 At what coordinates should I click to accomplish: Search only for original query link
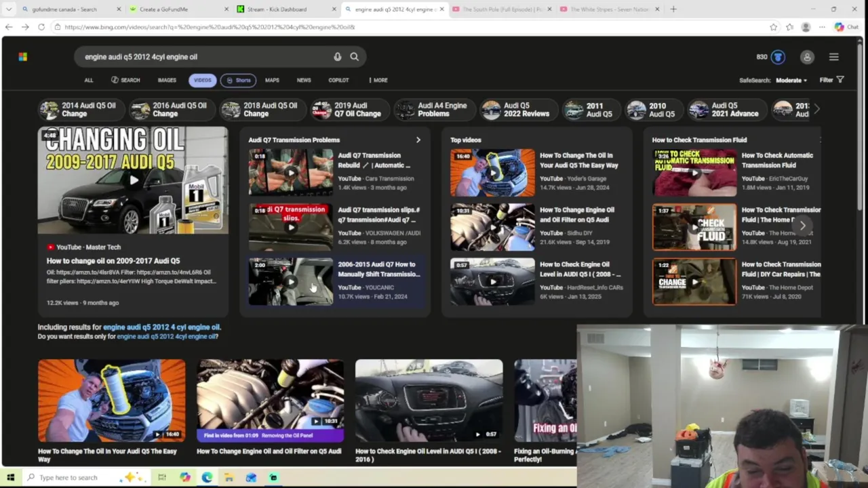coord(166,337)
